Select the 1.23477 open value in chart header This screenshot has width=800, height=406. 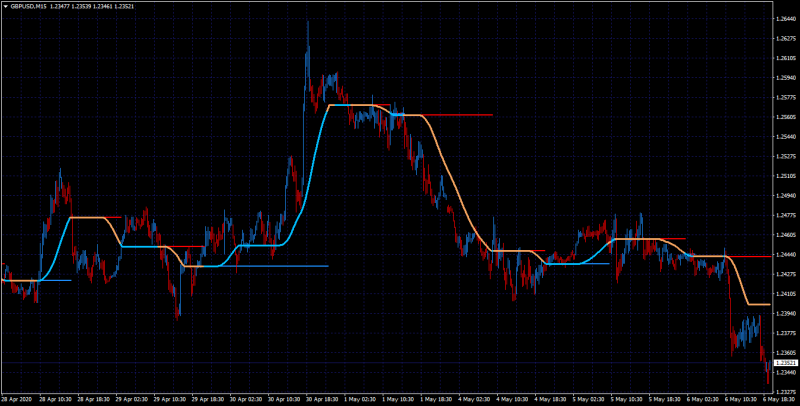coord(60,6)
